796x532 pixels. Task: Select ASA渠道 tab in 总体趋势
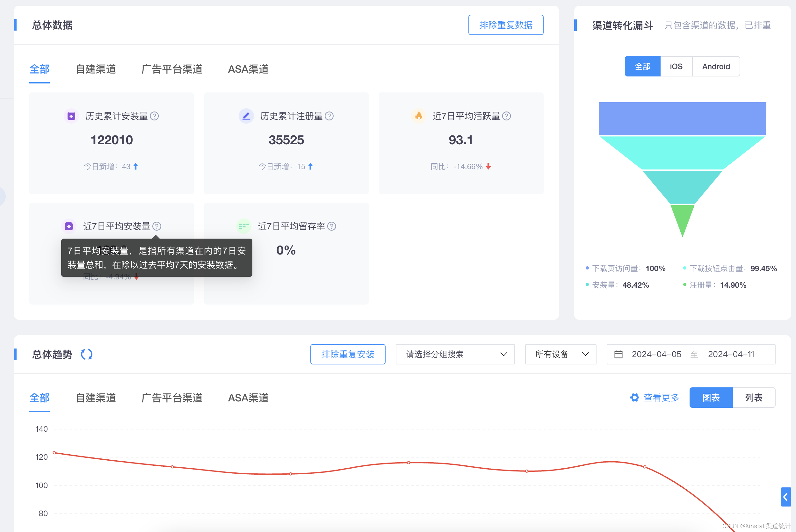coord(248,398)
